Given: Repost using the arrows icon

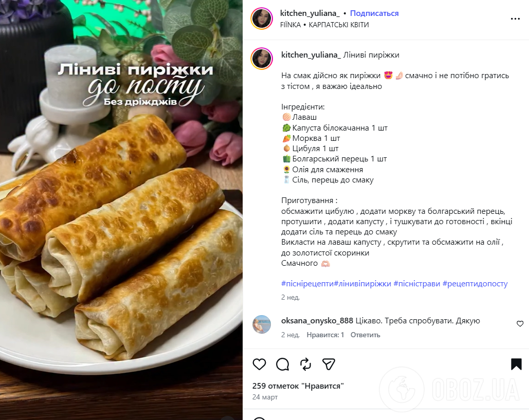Looking at the screenshot, I should [306, 364].
